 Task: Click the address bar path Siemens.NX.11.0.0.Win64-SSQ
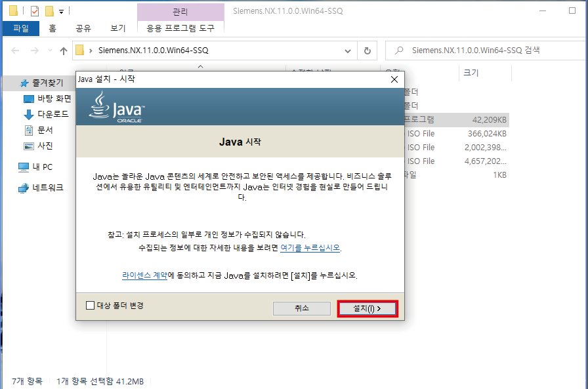tap(154, 51)
